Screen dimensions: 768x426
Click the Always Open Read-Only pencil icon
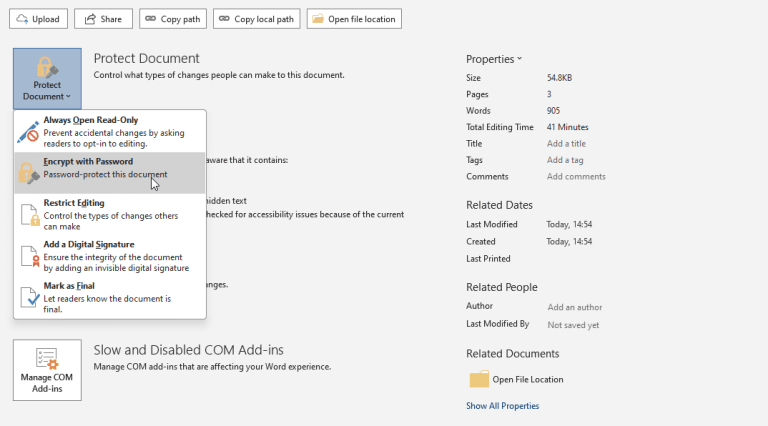[x=28, y=131]
